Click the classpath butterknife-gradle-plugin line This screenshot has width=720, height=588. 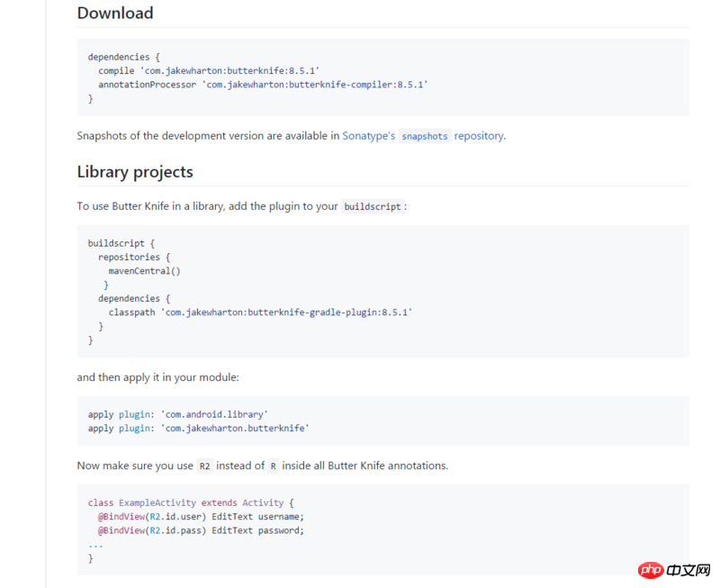coord(260,312)
